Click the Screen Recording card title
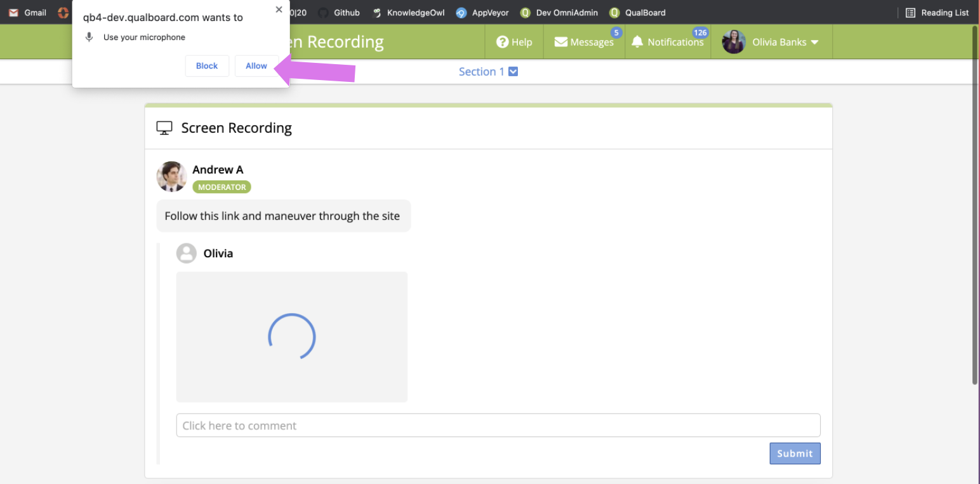980x484 pixels. click(x=236, y=128)
